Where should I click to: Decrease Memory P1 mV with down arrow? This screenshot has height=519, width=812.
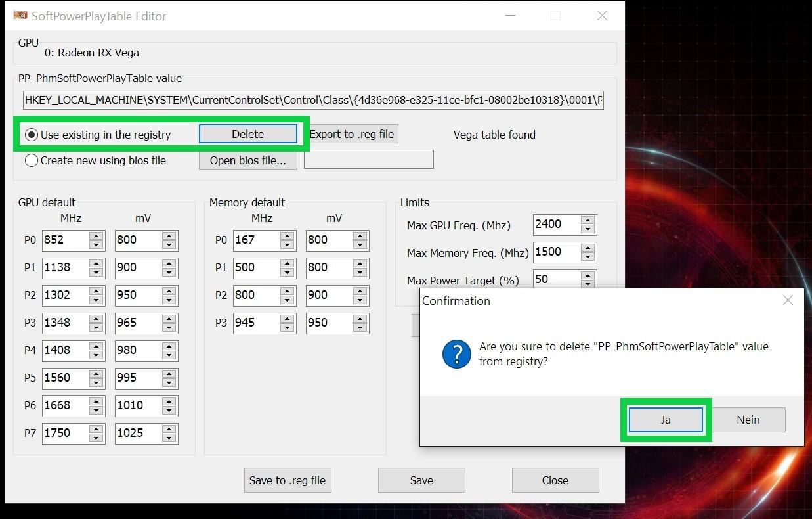(x=360, y=273)
